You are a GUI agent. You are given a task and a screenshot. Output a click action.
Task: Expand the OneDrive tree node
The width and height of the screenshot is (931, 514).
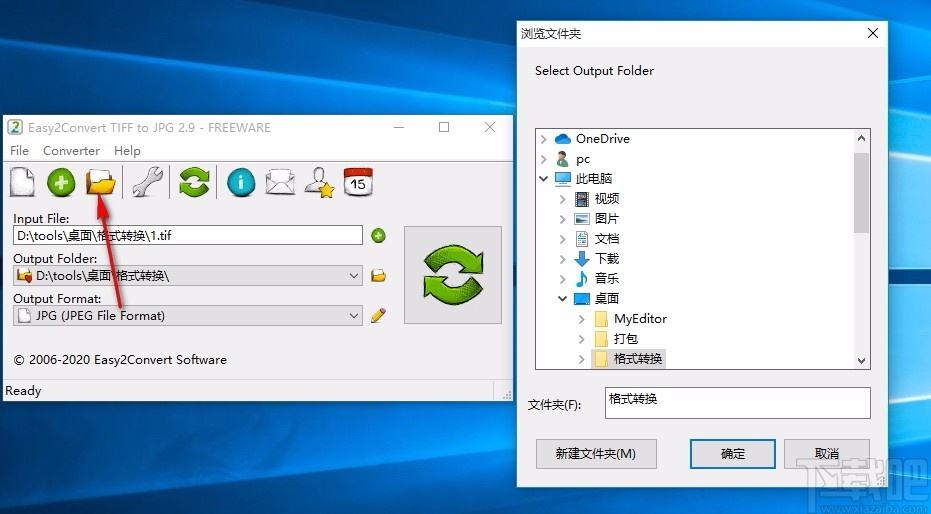[x=544, y=139]
